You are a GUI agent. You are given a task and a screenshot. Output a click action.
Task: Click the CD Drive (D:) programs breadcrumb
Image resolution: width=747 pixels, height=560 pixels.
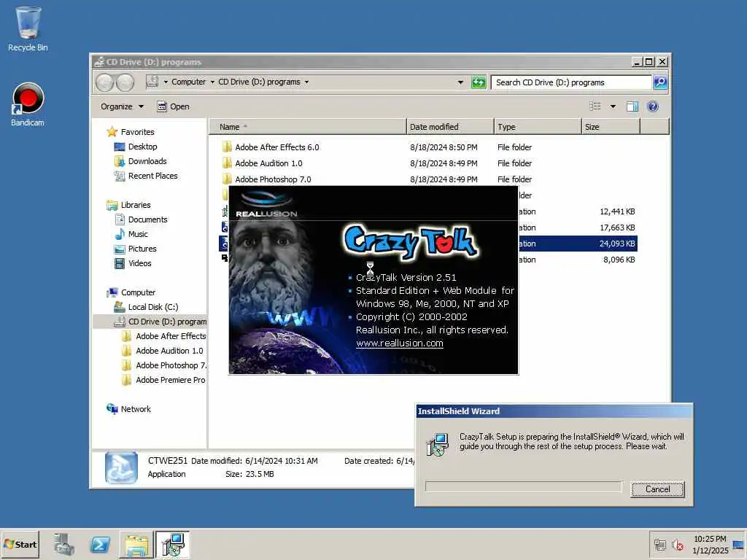(x=259, y=82)
